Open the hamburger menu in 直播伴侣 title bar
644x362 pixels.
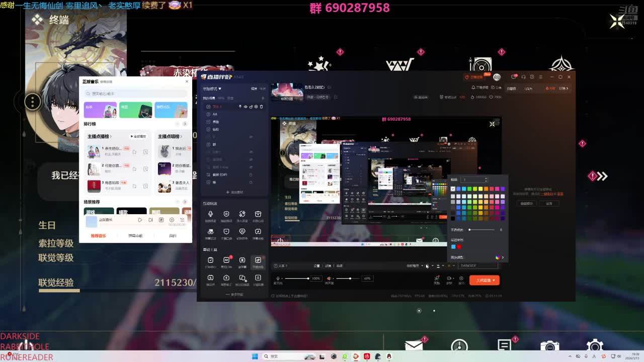tap(541, 77)
